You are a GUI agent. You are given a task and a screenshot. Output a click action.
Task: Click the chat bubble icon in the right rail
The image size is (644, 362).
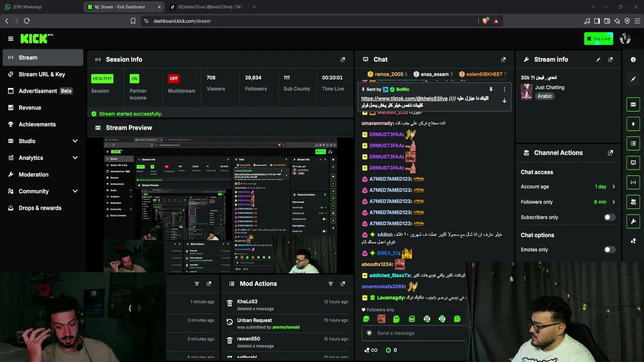(x=633, y=163)
